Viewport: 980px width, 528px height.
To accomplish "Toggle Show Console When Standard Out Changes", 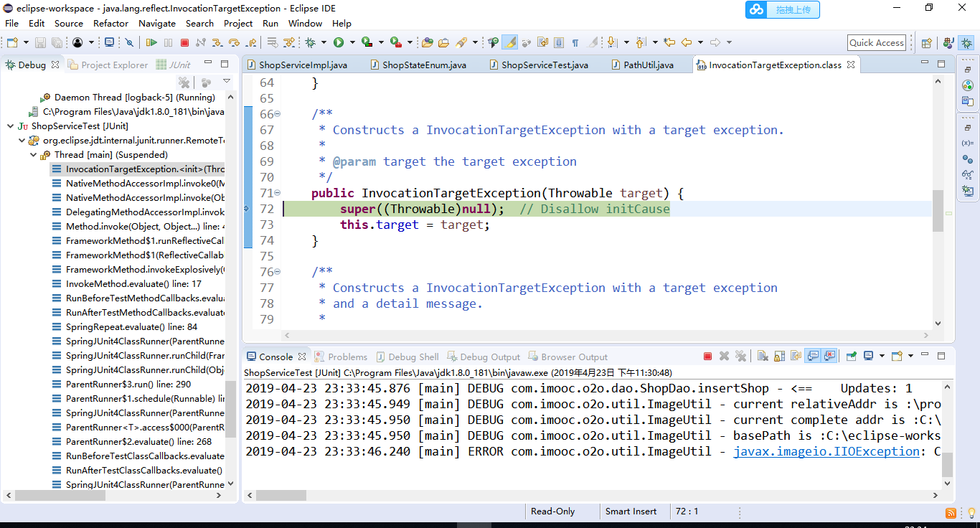I will click(x=813, y=356).
